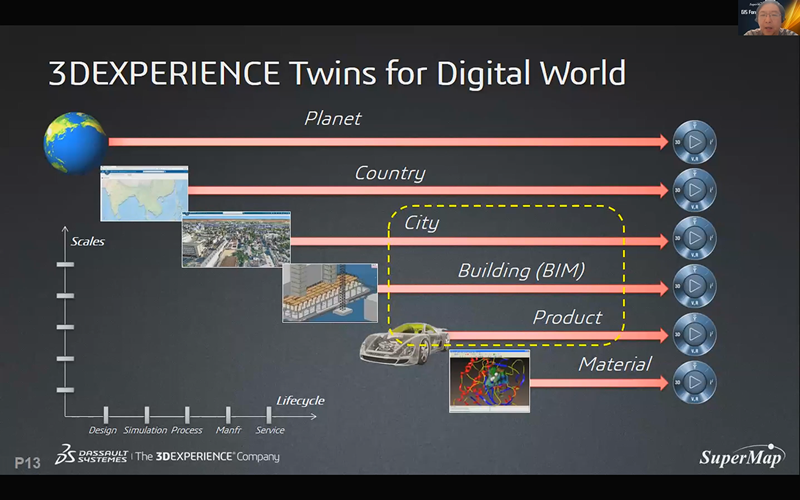Click the slide title '3DEXPERIENCE Twins for Digital World'
Screen dimensions: 800x500
[x=337, y=73]
